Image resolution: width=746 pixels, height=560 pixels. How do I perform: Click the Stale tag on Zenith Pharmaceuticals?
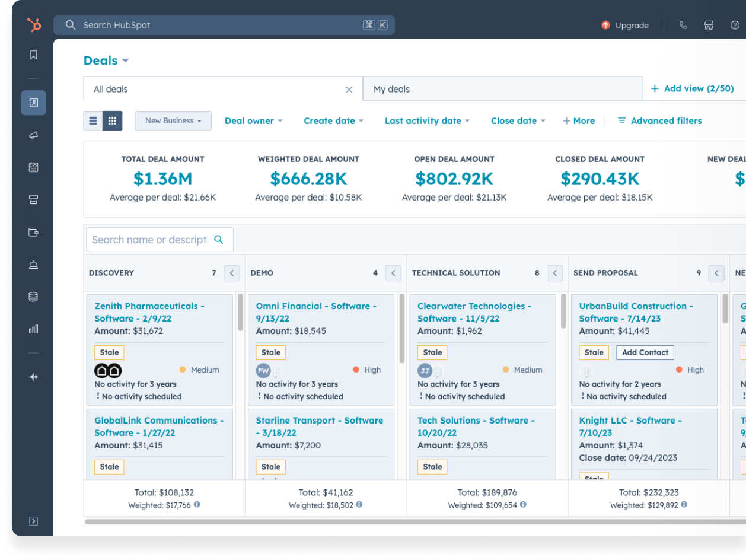pos(109,352)
